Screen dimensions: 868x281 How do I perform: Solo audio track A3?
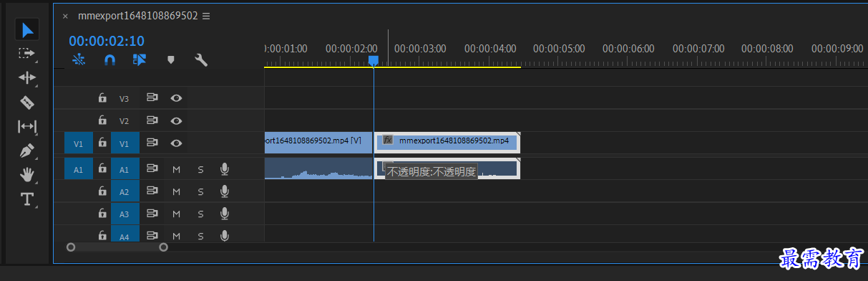(x=200, y=214)
